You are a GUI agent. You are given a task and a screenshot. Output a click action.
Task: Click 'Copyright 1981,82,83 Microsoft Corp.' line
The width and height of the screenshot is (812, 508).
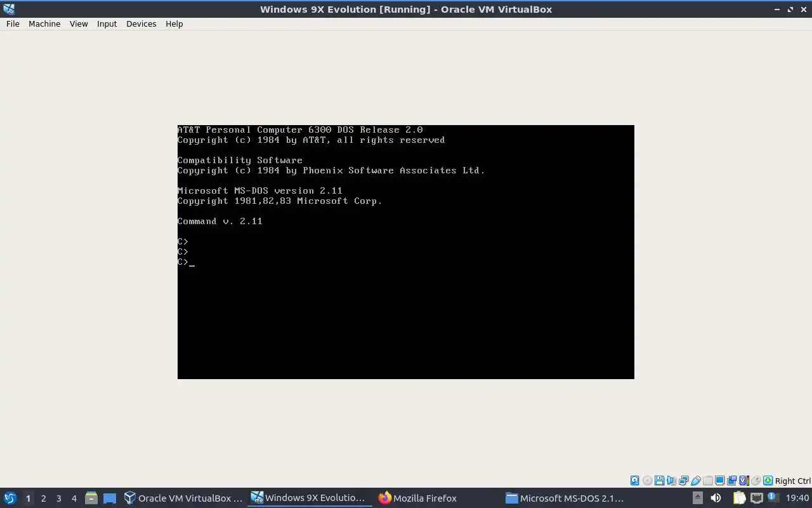[280, 201]
